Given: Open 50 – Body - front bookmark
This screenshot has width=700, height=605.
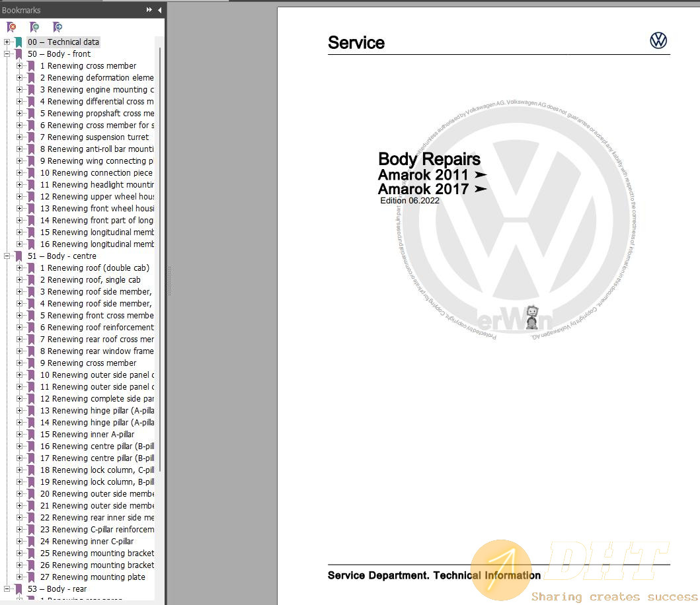Looking at the screenshot, I should click(x=59, y=54).
